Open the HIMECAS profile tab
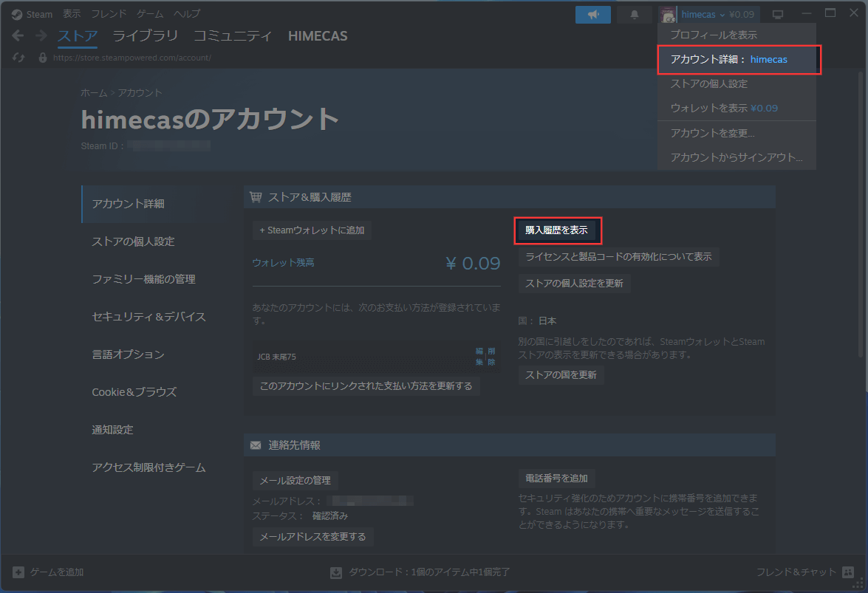This screenshot has height=593, width=868. click(318, 36)
